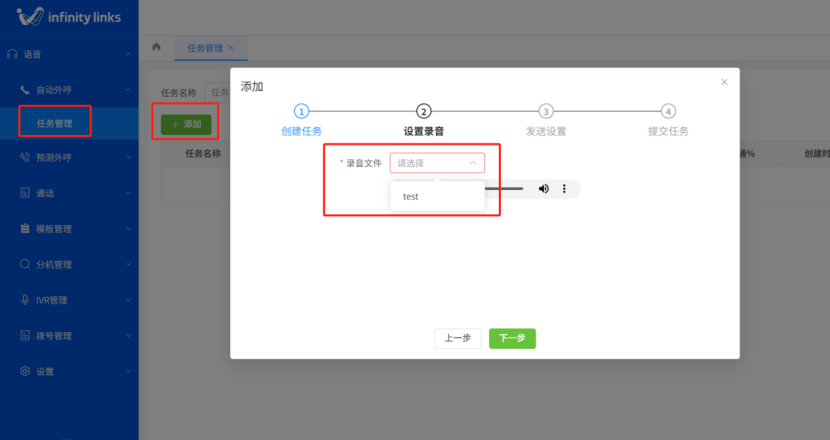The height and width of the screenshot is (440, 830).
Task: Click the audio player progress slider
Action: coord(505,188)
